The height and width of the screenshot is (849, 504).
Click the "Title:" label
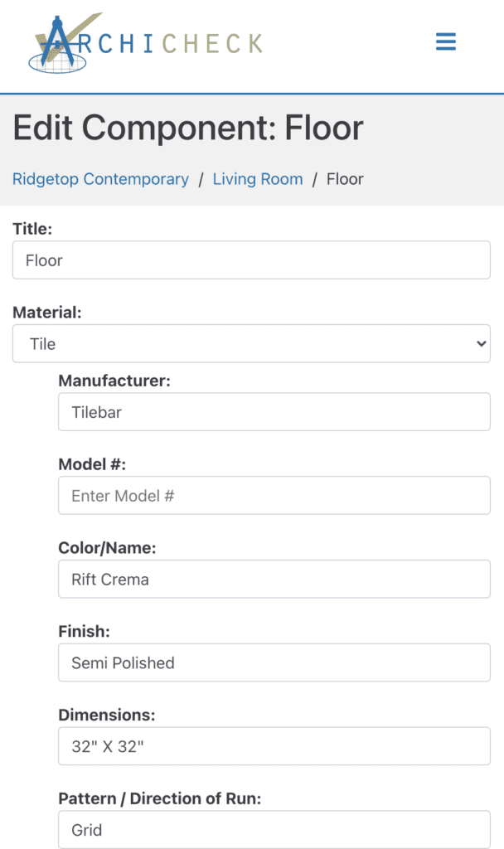pyautogui.click(x=32, y=229)
